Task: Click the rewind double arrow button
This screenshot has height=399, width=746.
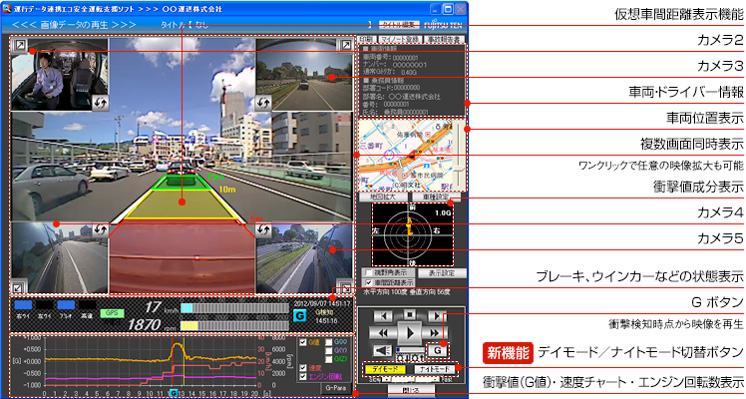Action: click(382, 332)
